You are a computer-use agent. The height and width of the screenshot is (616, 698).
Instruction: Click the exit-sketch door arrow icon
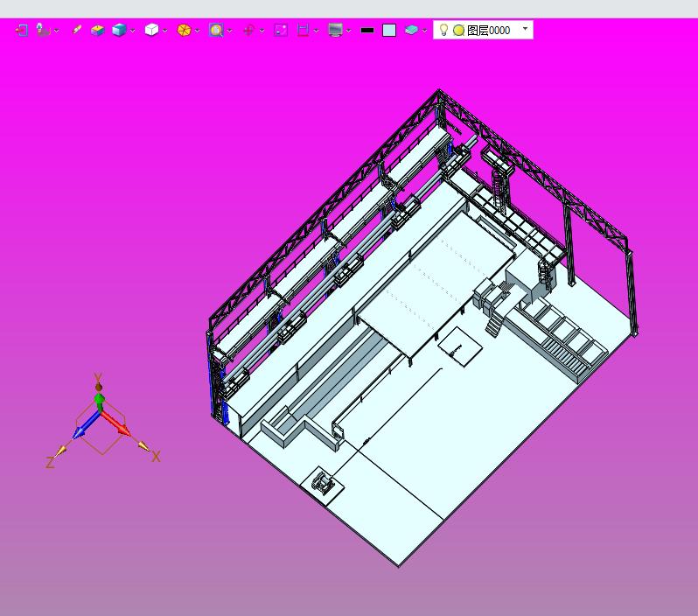click(21, 31)
